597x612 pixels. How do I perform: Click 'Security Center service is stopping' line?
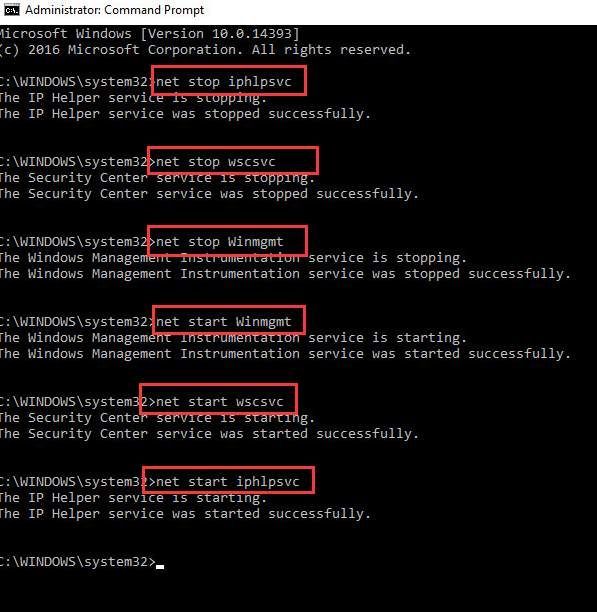(x=157, y=178)
